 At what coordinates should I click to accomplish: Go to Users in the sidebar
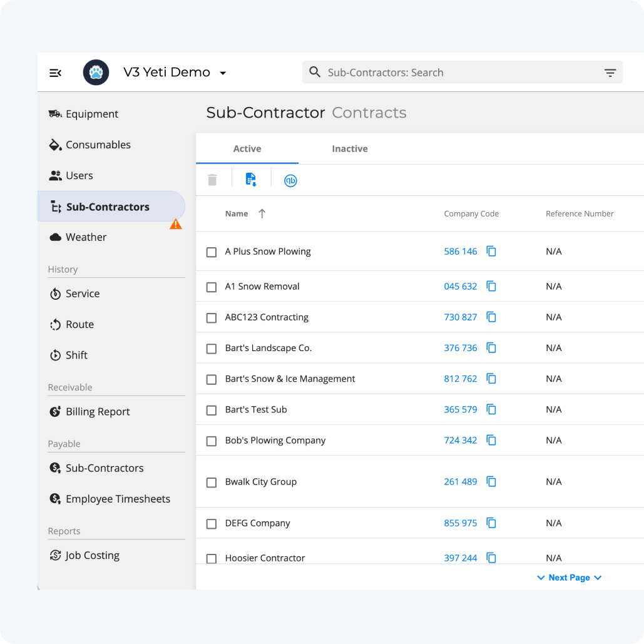click(71, 175)
